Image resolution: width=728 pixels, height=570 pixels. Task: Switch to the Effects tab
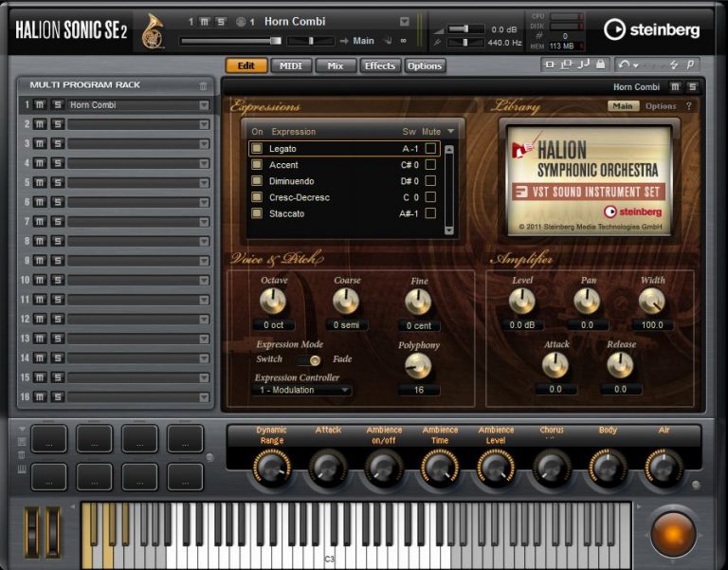tap(380, 66)
